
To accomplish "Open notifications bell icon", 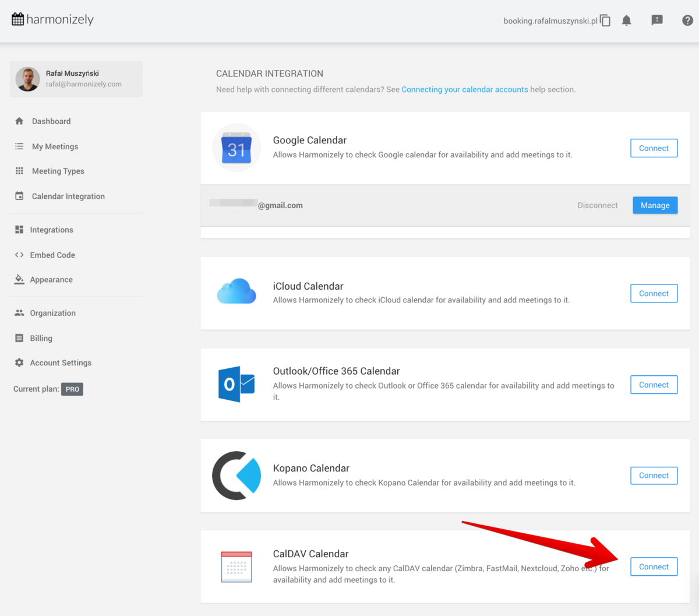I will coord(627,21).
